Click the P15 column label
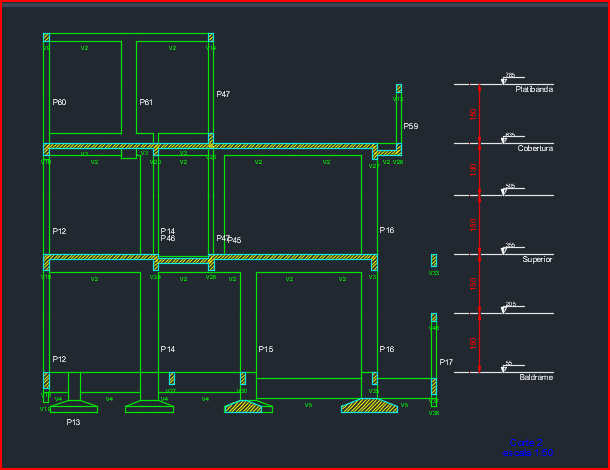 click(x=265, y=349)
